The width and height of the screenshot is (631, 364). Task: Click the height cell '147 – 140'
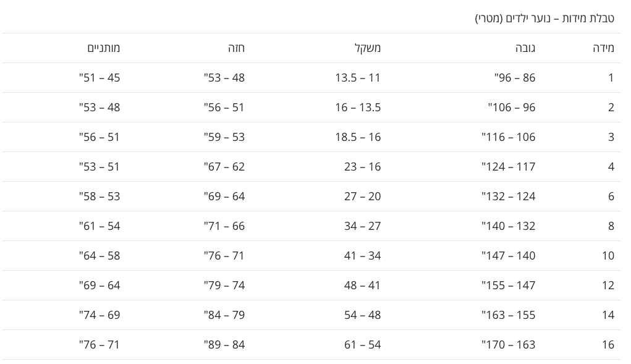(509, 255)
